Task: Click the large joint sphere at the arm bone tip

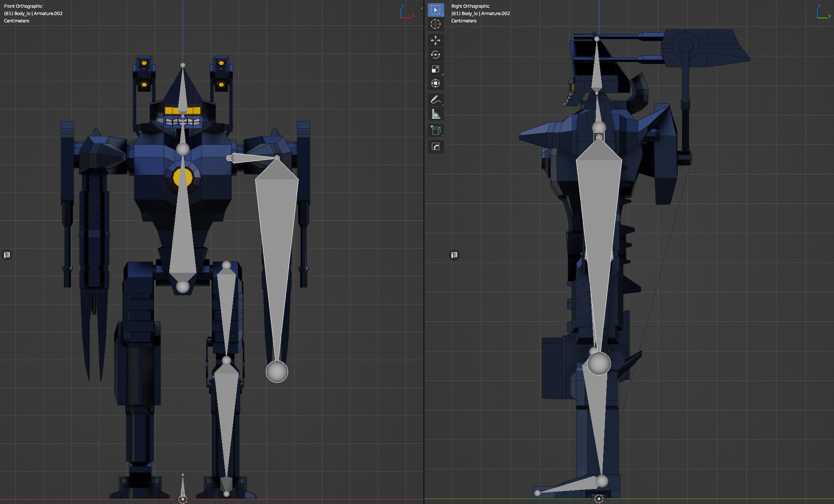Action: (x=277, y=371)
